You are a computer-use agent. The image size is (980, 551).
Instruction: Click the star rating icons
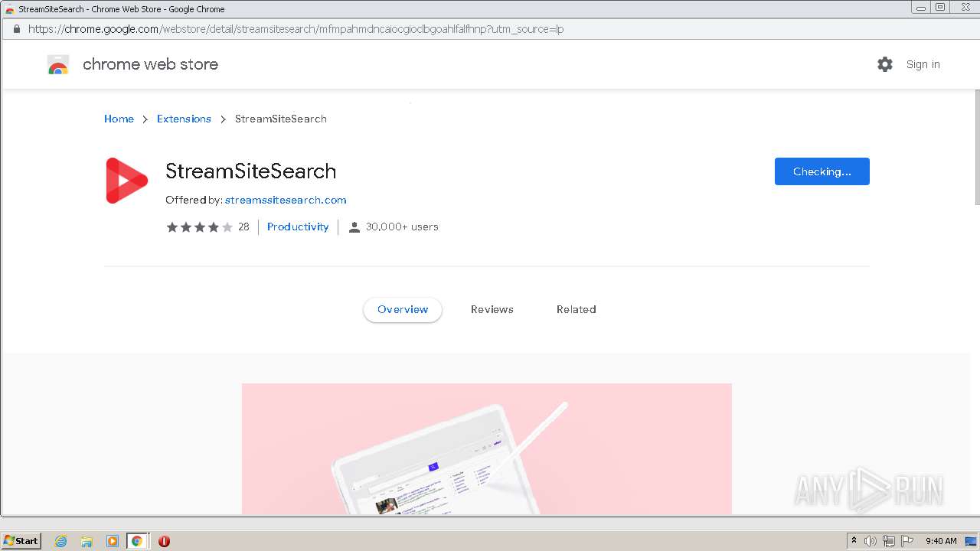click(x=200, y=227)
